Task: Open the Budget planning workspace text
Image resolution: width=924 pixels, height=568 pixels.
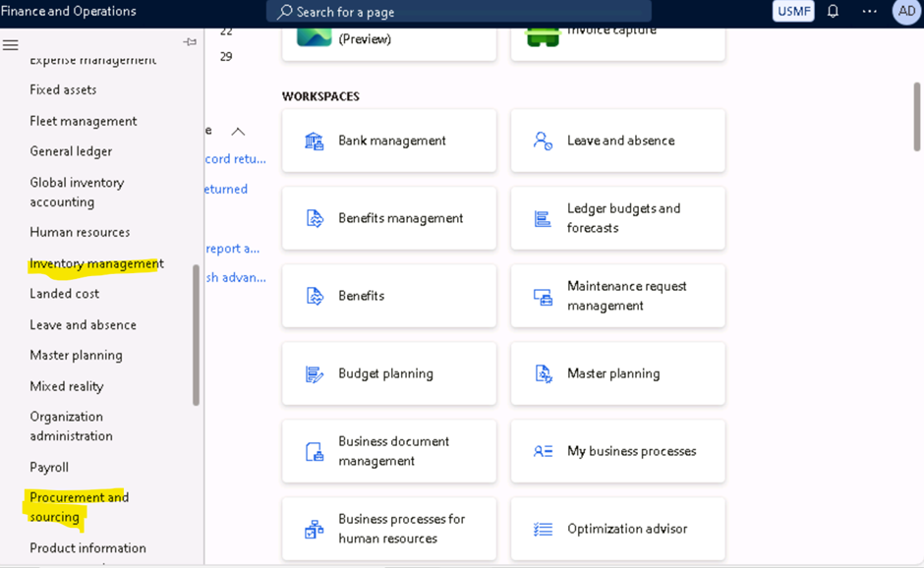Action: pyautogui.click(x=385, y=373)
